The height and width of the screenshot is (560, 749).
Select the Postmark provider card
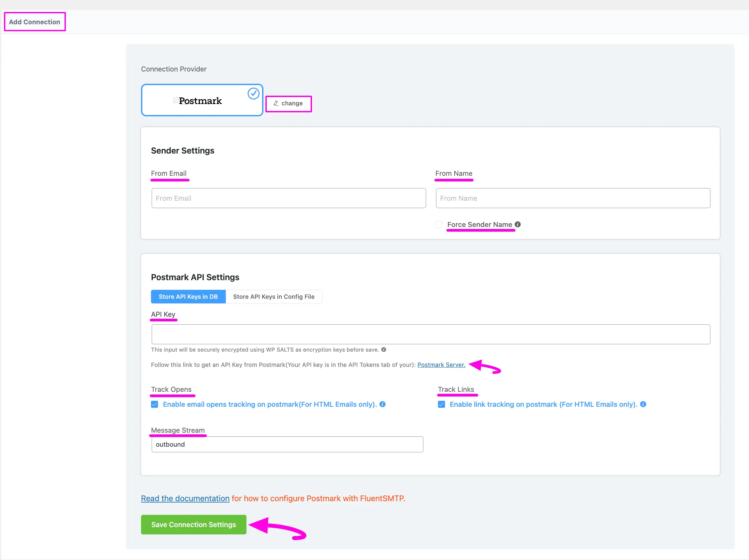202,100
